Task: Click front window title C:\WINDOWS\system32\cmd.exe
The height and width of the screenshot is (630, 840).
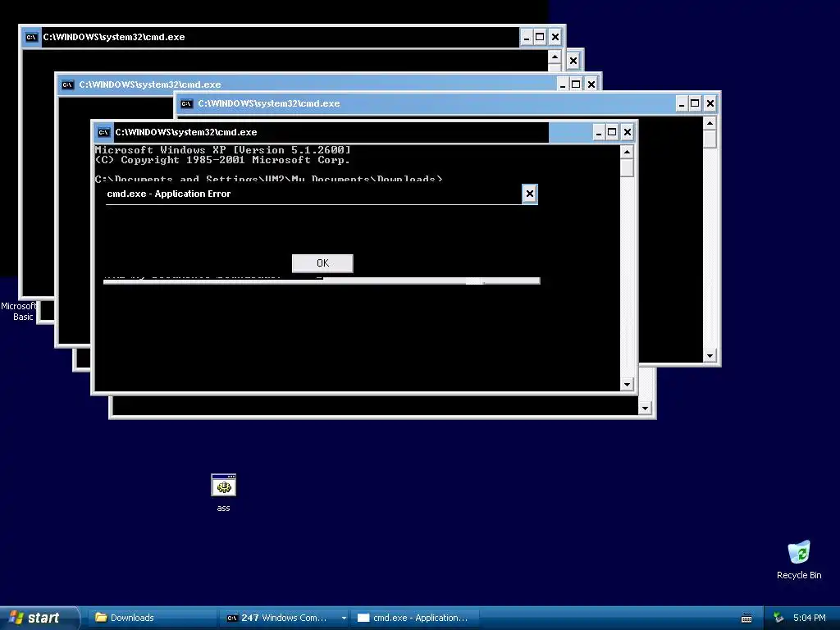Action: click(x=186, y=132)
